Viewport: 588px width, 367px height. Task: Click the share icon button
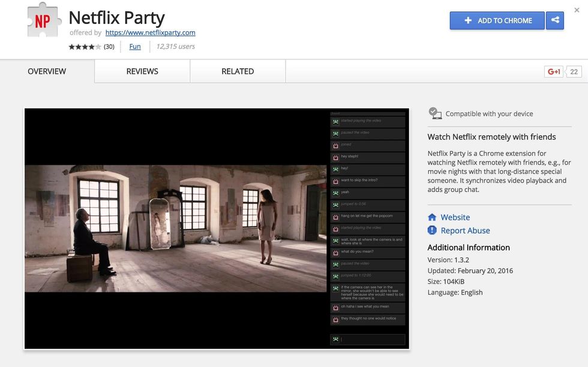555,20
